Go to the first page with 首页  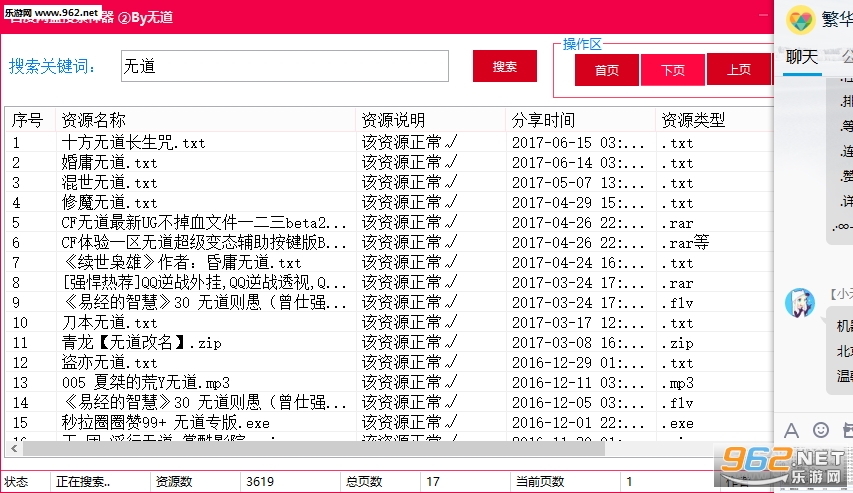click(607, 70)
